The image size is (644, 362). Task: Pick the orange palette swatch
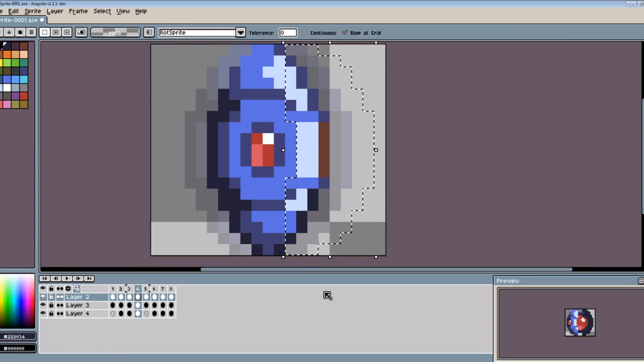tap(7, 54)
